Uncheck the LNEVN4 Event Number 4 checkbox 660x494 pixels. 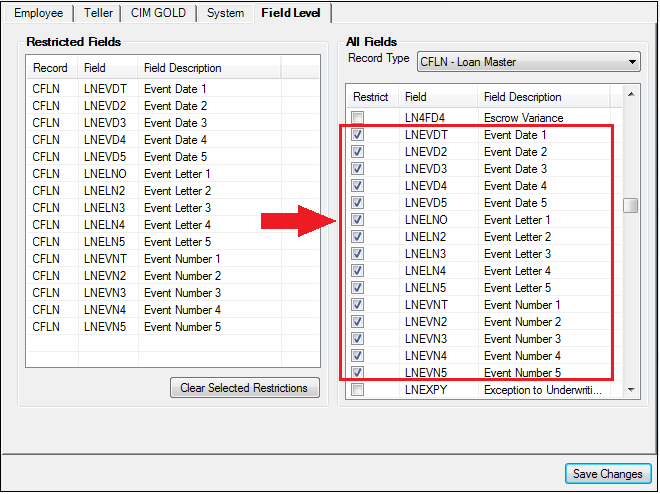[x=357, y=356]
